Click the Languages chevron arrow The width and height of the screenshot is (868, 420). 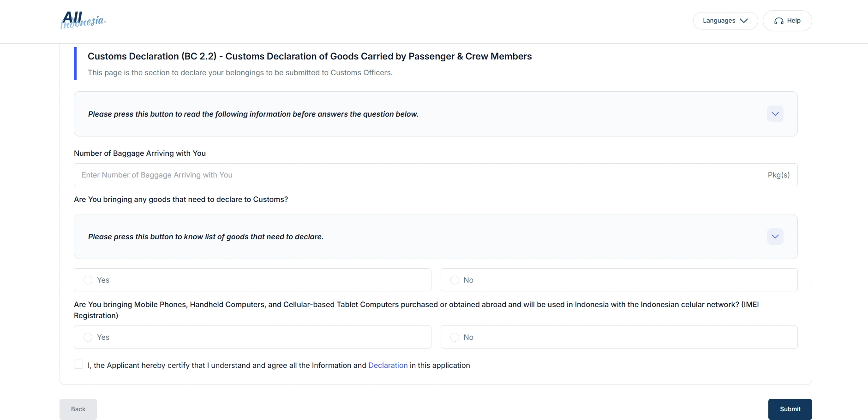pos(743,21)
